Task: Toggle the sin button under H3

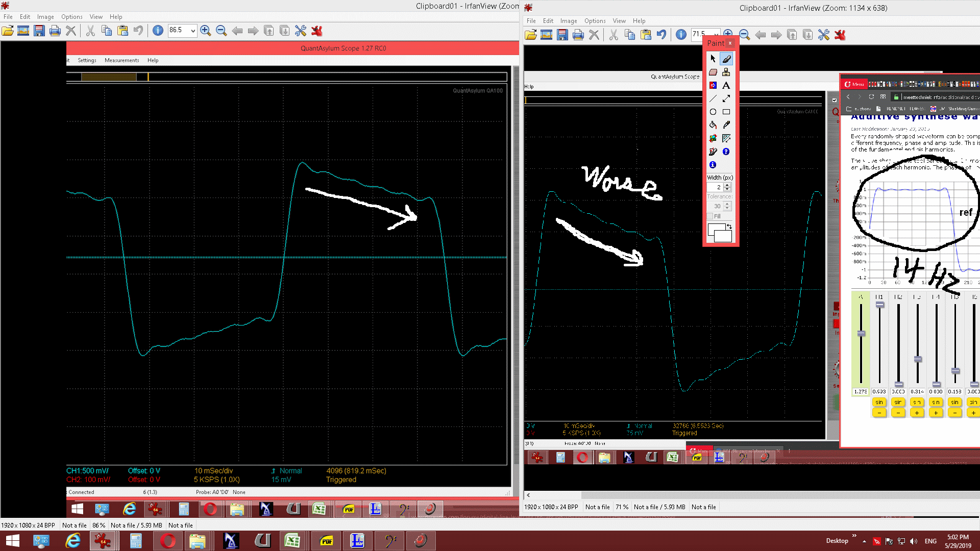Action: [x=917, y=403]
